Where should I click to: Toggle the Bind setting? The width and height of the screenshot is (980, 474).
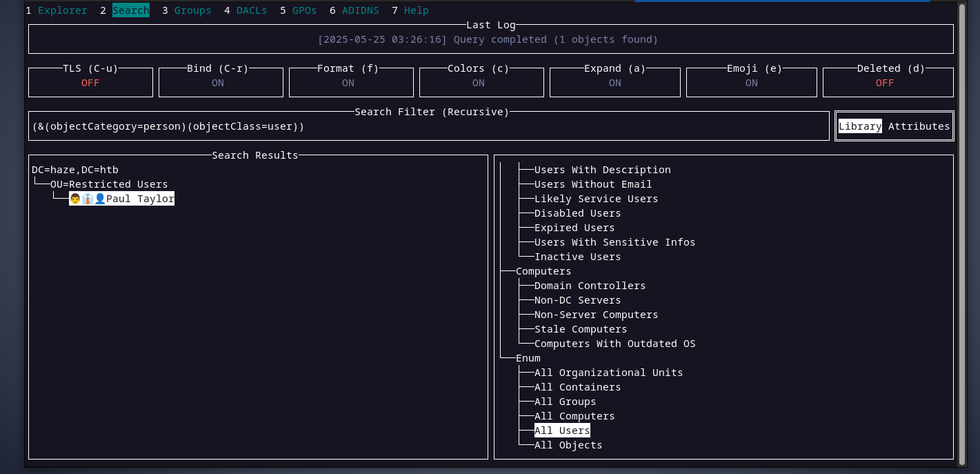pyautogui.click(x=217, y=83)
